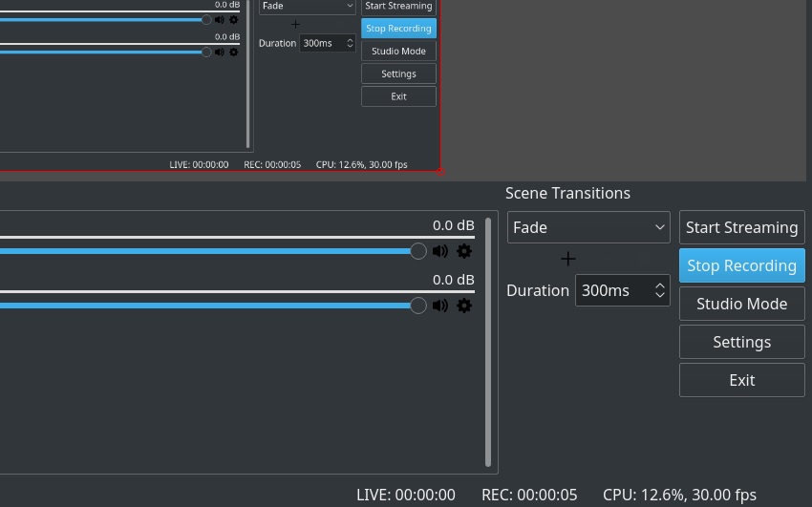Open the Settings dialog
The height and width of the screenshot is (507, 812).
742,342
